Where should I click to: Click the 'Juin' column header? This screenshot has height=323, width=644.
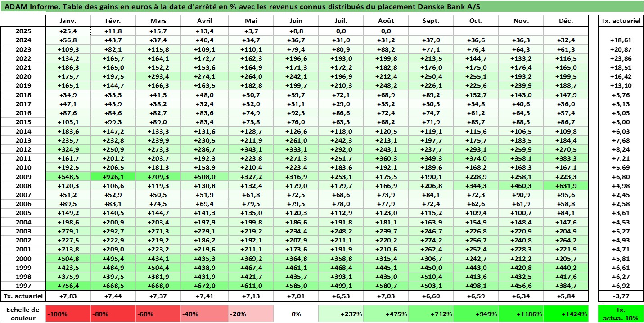click(296, 21)
